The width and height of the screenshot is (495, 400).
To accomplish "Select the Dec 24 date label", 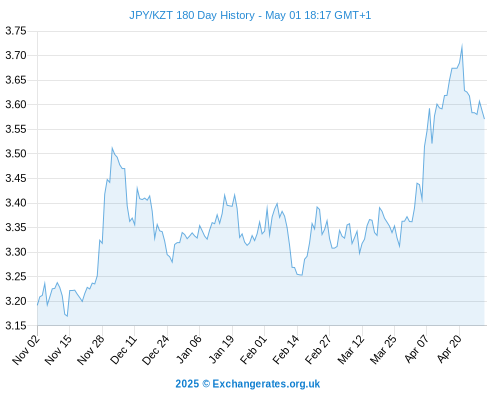I will click(x=156, y=350).
